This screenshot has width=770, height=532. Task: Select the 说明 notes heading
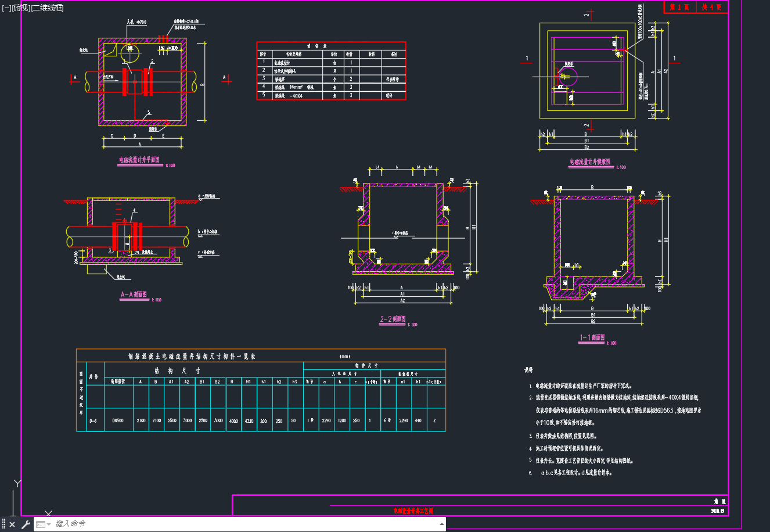[528, 370]
